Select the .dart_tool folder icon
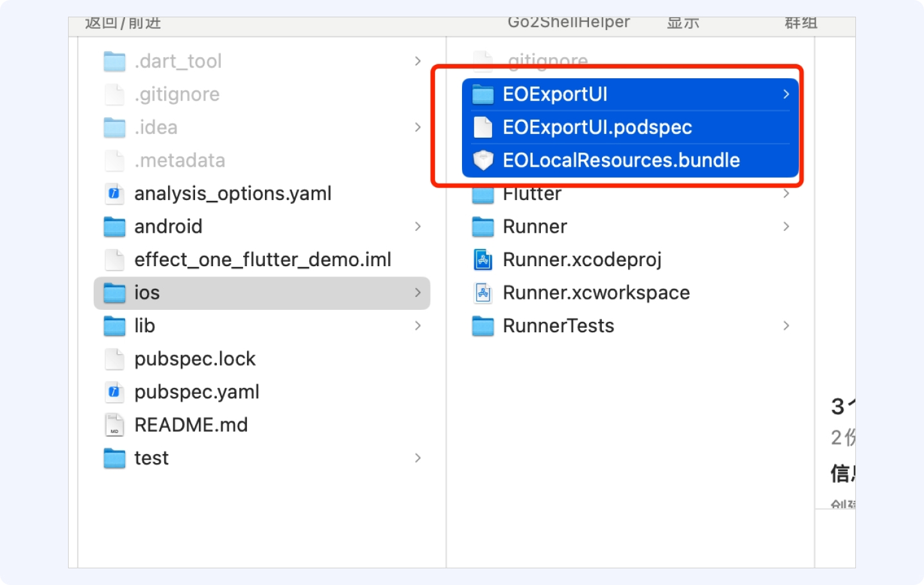924x585 pixels. pyautogui.click(x=115, y=62)
